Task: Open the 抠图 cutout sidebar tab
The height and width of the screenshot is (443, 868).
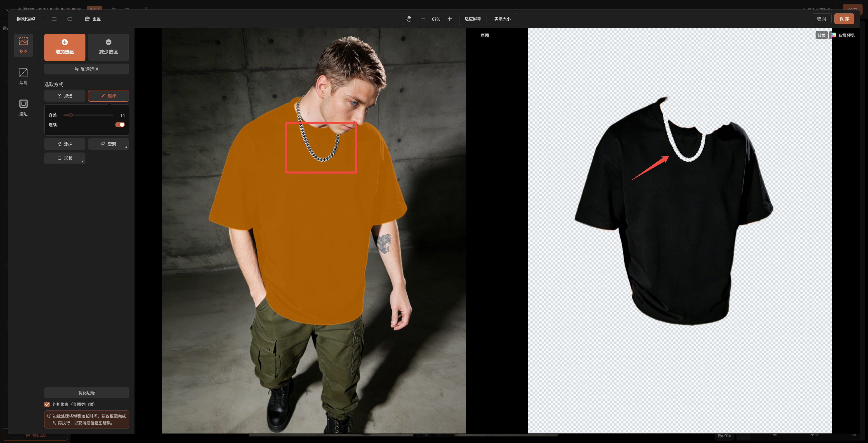Action: (x=24, y=45)
